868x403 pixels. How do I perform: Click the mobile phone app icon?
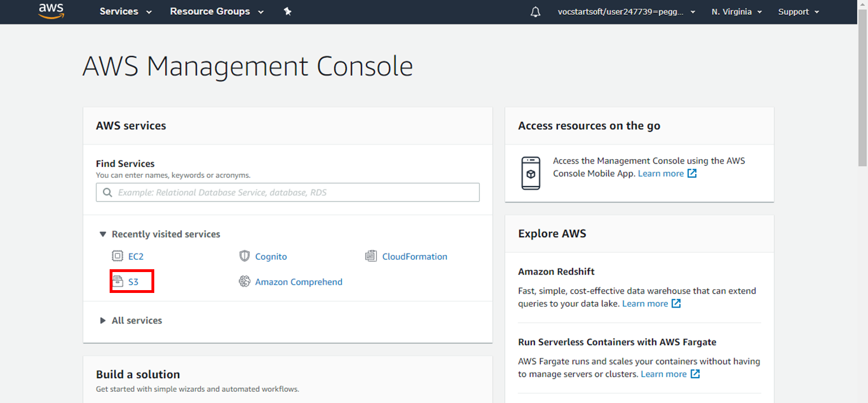pos(531,173)
